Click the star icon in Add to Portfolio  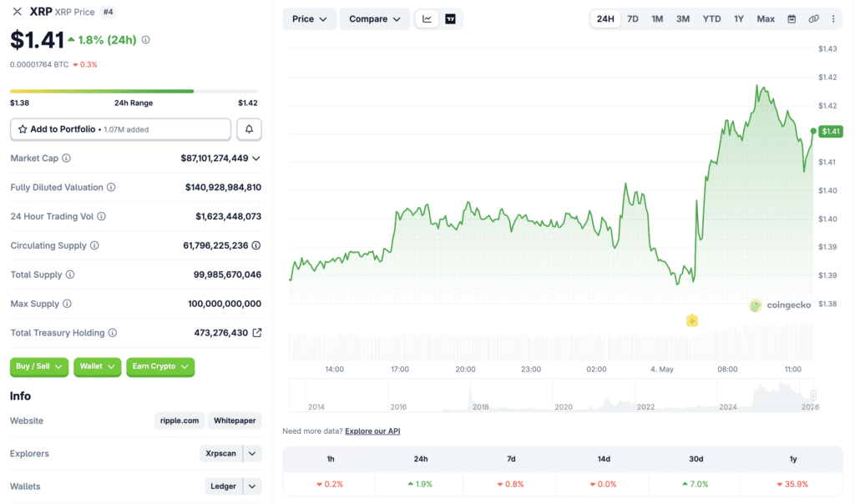pyautogui.click(x=23, y=129)
